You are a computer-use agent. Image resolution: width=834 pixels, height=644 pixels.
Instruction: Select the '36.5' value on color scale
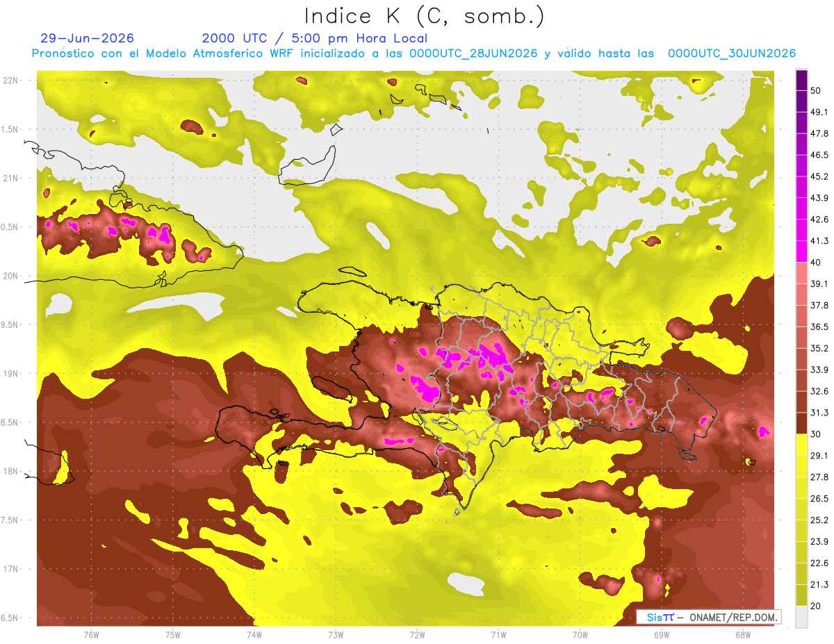tap(819, 327)
